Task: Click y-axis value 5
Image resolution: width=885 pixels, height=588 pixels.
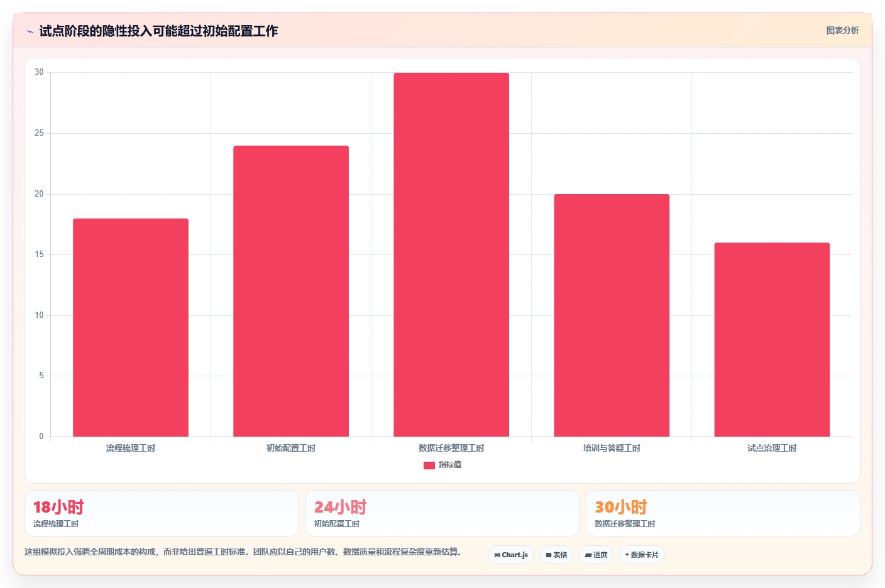Action: tap(41, 376)
